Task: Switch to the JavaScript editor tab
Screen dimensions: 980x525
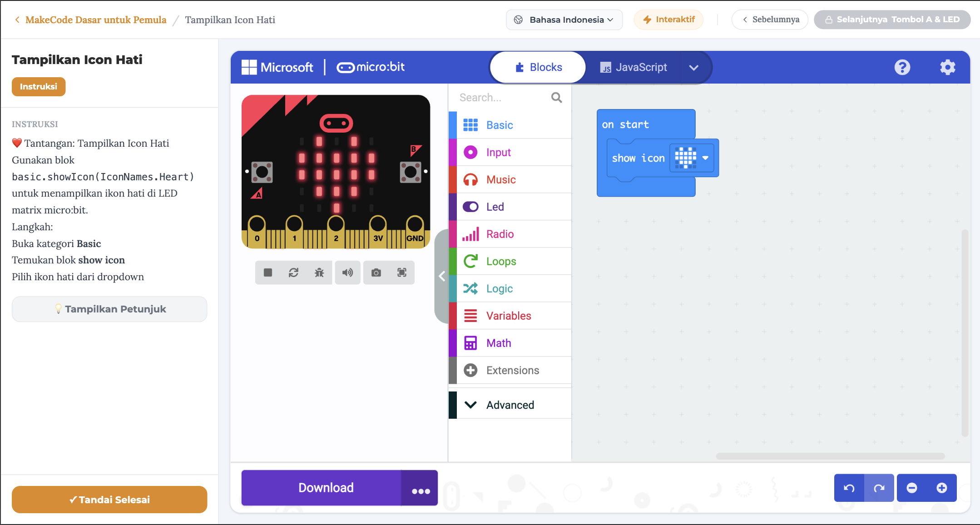Action: (x=634, y=67)
